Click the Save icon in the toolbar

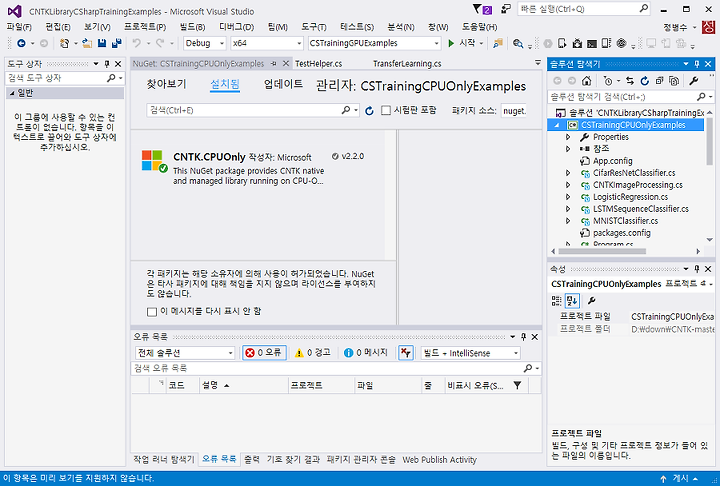point(102,43)
